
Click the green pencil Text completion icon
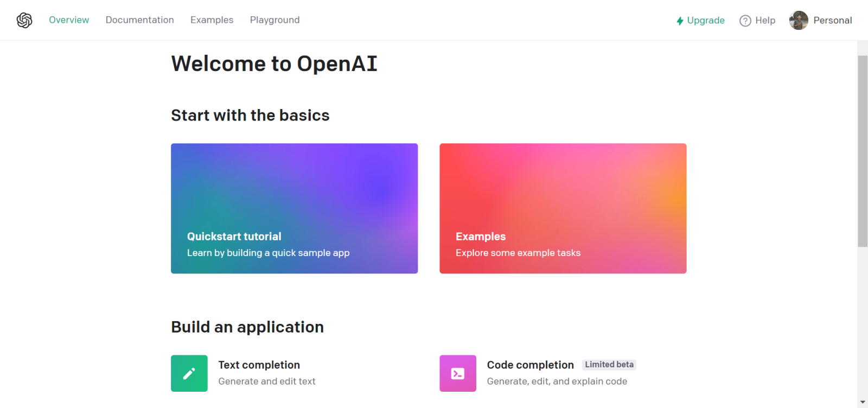tap(189, 373)
